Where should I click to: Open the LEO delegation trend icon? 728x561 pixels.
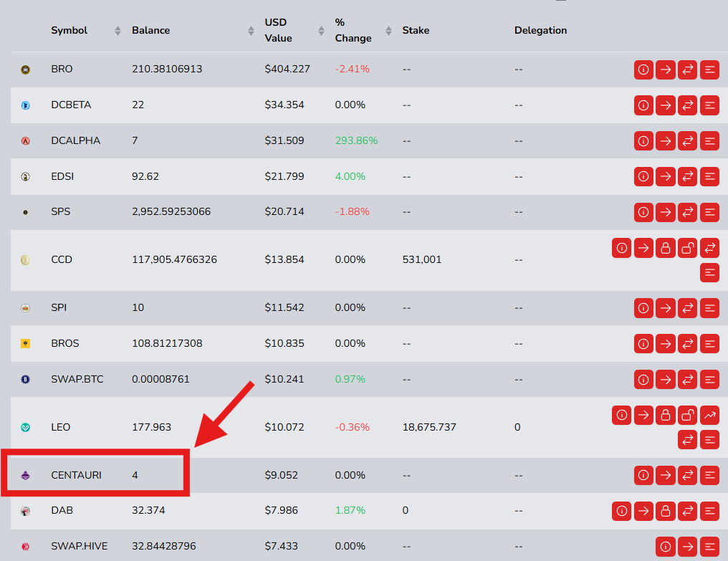click(x=709, y=415)
